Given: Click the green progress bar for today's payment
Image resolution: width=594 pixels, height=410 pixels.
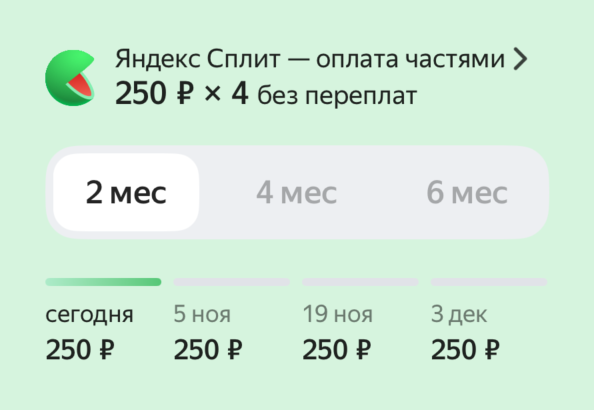Looking at the screenshot, I should [x=103, y=282].
